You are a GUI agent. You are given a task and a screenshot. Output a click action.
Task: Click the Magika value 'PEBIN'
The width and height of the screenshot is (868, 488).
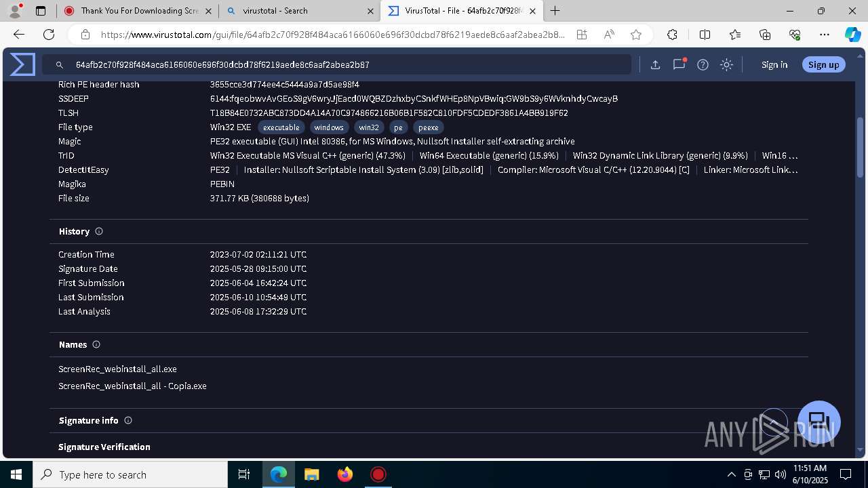pyautogui.click(x=222, y=184)
